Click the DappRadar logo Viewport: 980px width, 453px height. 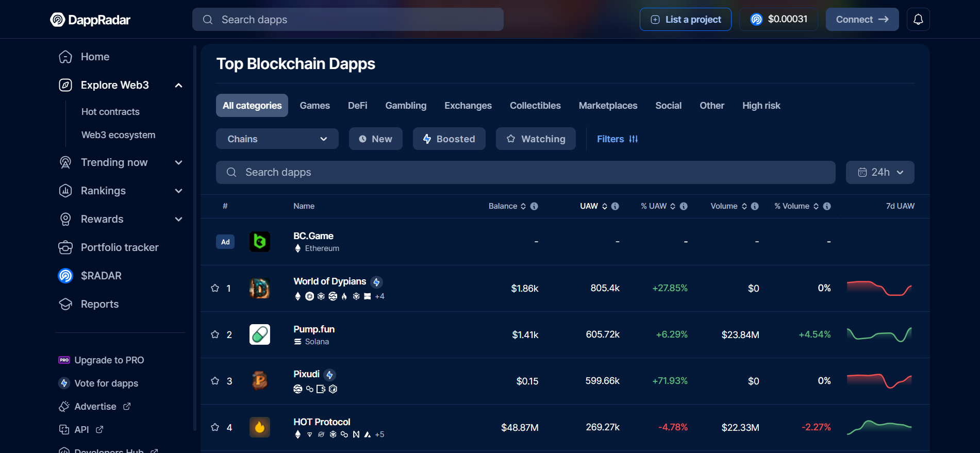click(x=90, y=20)
